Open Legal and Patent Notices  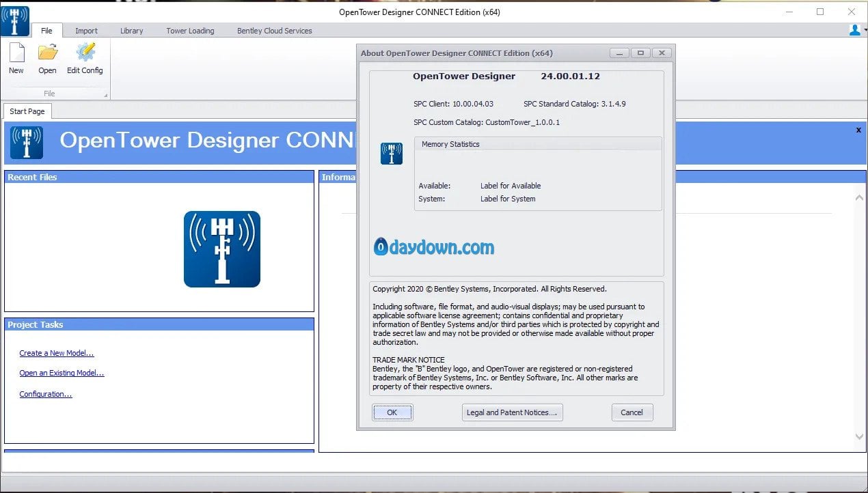point(512,412)
